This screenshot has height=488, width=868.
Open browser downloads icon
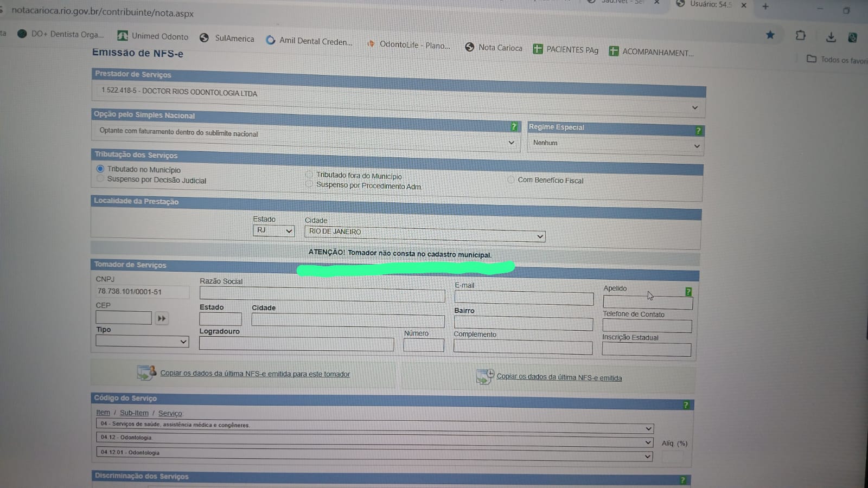[x=831, y=37]
